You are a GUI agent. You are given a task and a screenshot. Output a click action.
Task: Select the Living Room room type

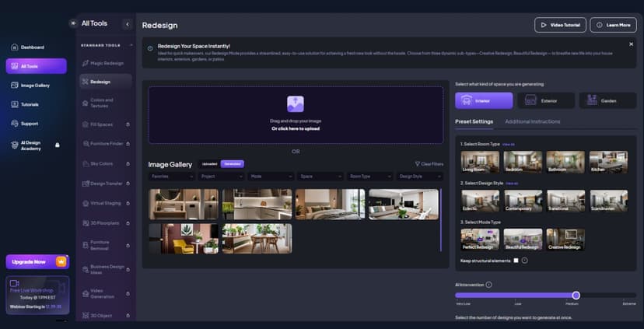click(x=480, y=162)
